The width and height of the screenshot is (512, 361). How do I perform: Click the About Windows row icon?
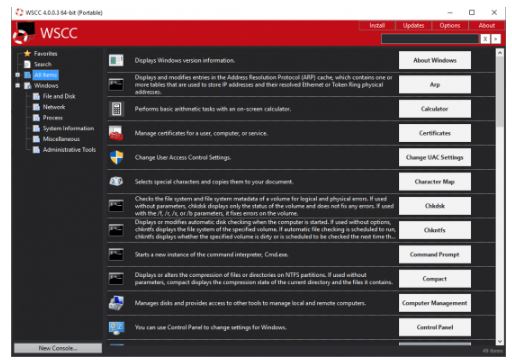(116, 60)
